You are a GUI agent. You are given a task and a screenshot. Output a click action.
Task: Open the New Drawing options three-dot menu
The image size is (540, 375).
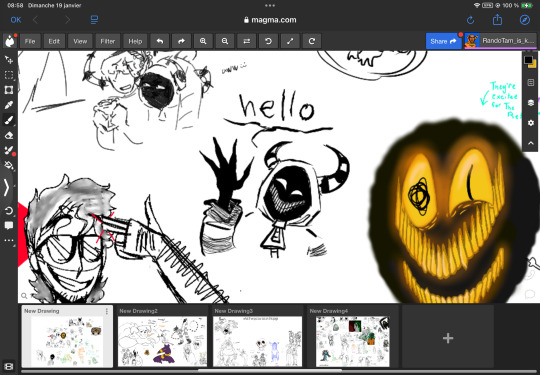[107, 311]
